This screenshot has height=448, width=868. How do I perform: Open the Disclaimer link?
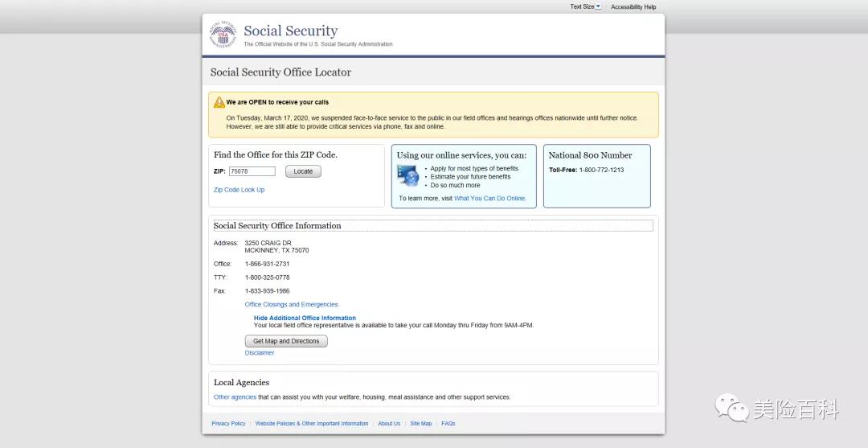260,353
